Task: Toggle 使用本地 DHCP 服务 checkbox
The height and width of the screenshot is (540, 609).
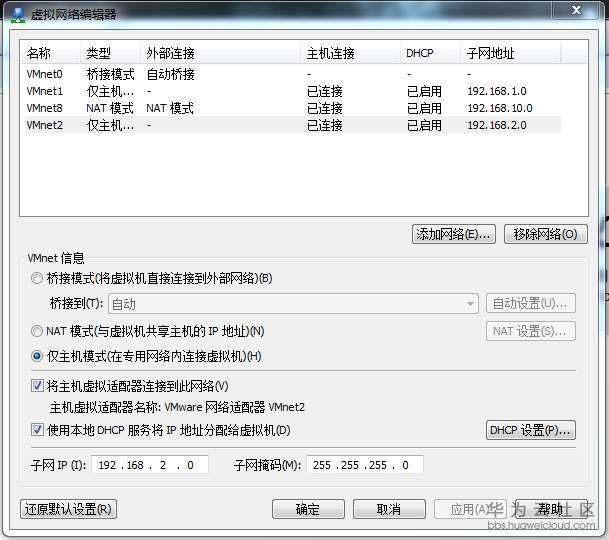Action: click(x=37, y=430)
